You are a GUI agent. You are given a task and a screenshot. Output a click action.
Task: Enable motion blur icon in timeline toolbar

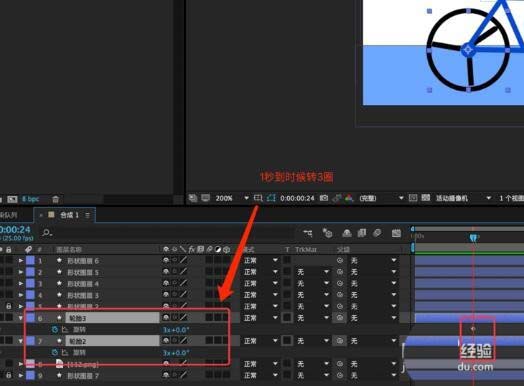tap(377, 233)
